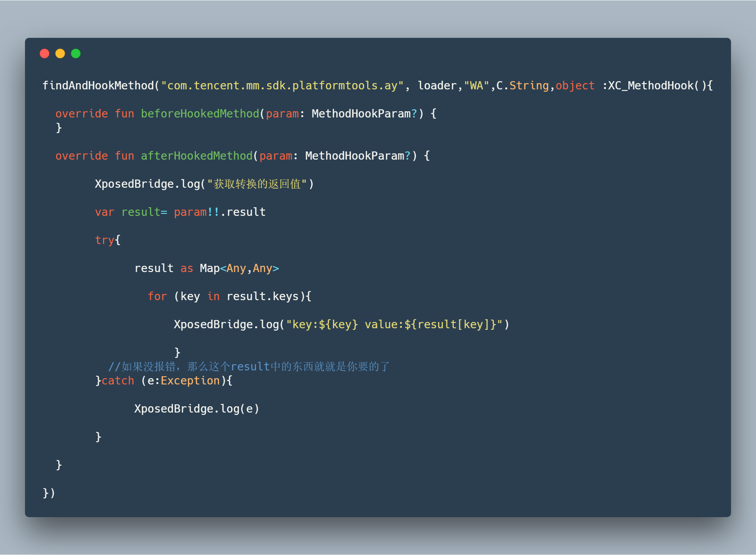
Task: Click the "key:${key} value" log string
Action: [x=394, y=324]
